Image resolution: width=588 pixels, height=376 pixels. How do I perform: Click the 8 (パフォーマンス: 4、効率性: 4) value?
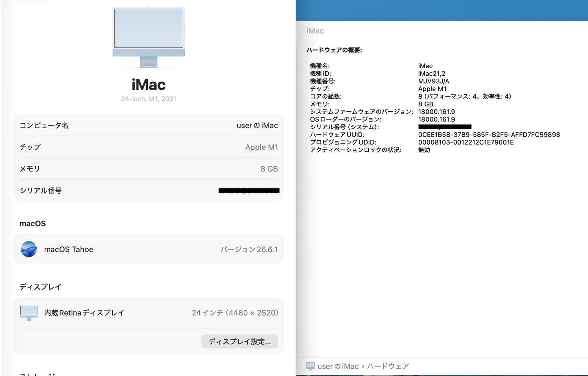465,96
